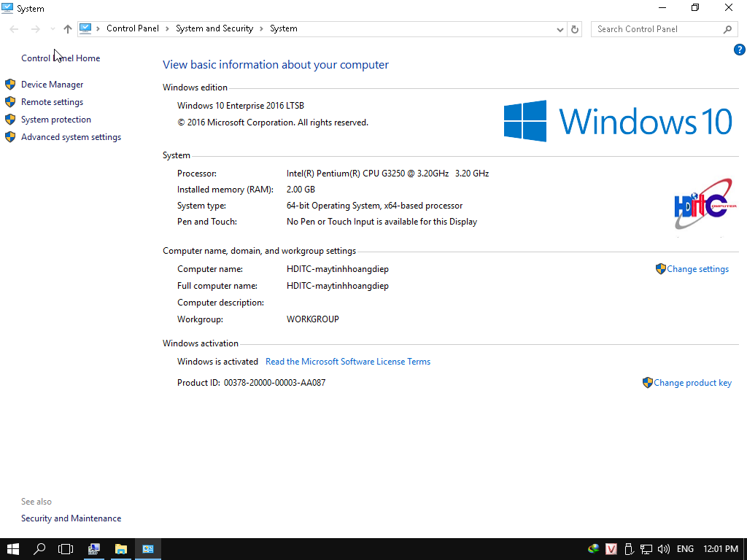Viewport: 747px width, 560px height.
Task: Open taskbar Search
Action: point(39,549)
